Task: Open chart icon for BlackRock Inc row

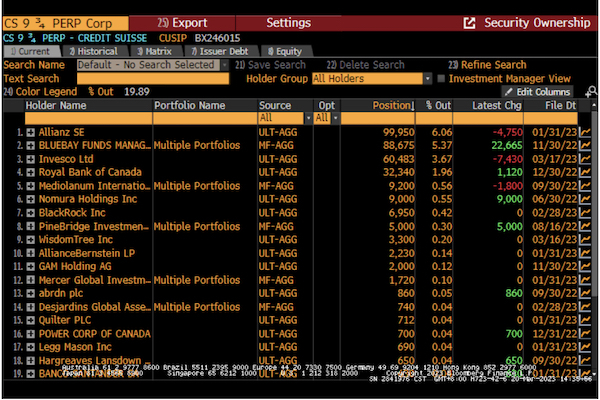Action: (x=585, y=213)
